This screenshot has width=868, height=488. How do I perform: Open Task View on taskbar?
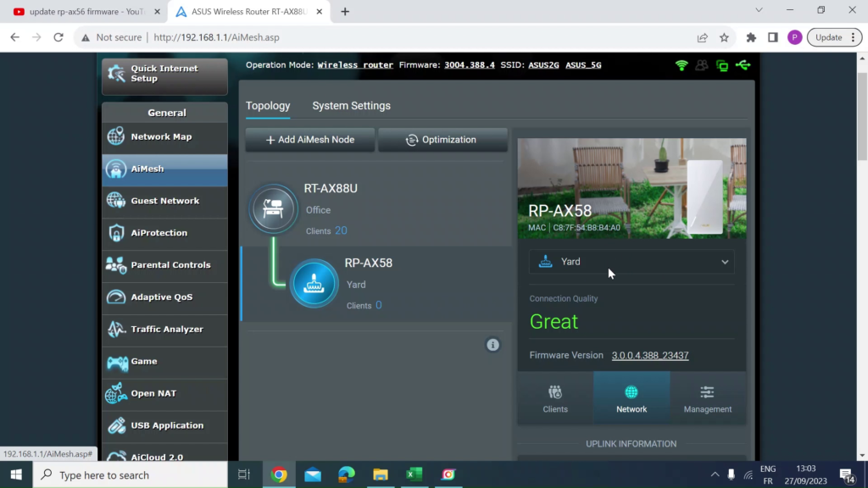click(244, 474)
